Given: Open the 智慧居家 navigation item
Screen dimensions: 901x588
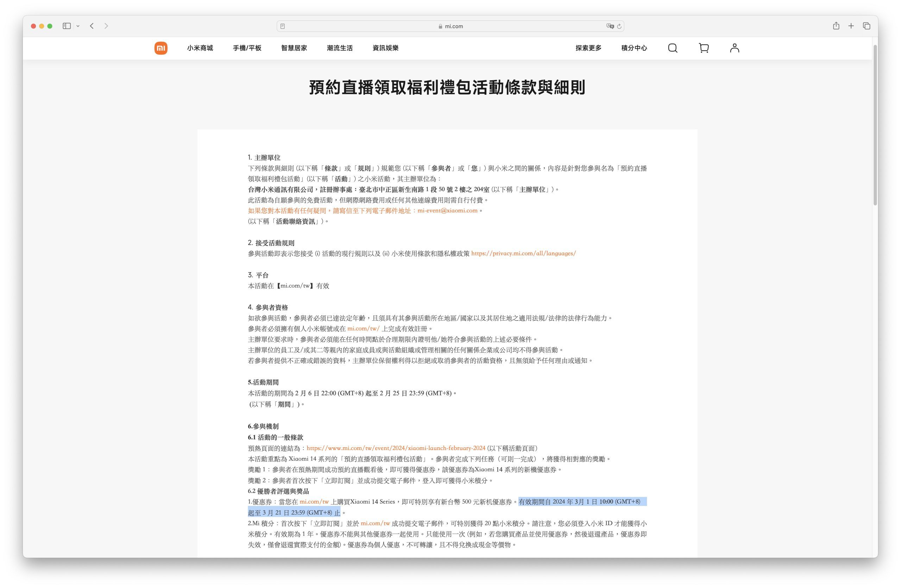Looking at the screenshot, I should point(294,48).
